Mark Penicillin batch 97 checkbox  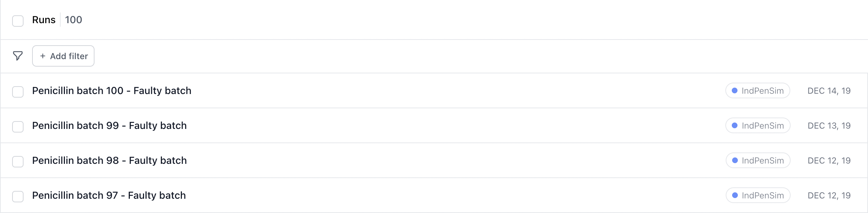18,196
